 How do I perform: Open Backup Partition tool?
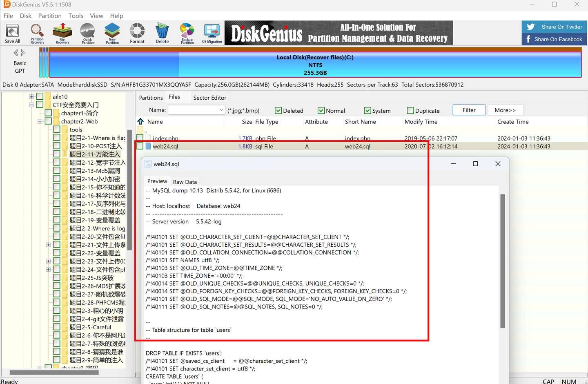187,33
